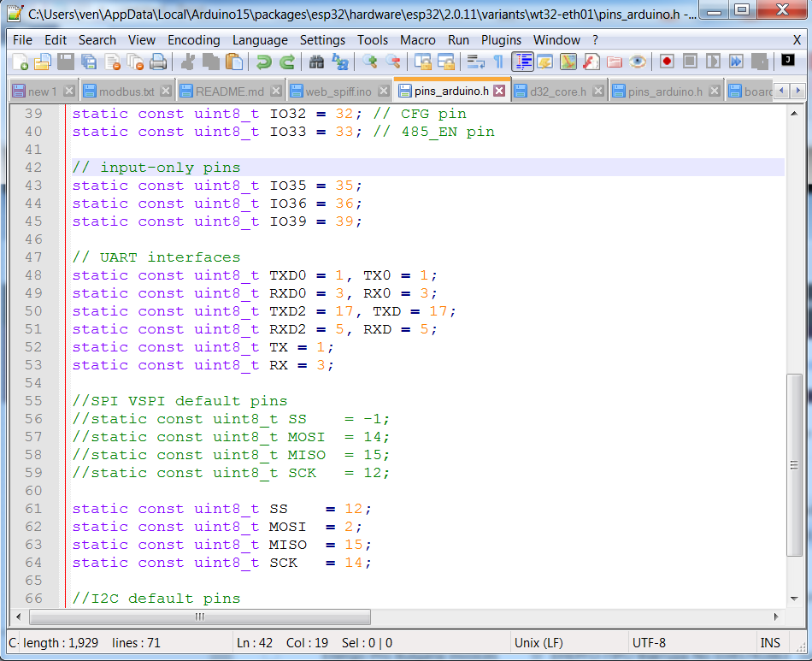Toggle Show All Characters pilcrow button
Viewport: 812px width, 661px height.
(x=498, y=62)
